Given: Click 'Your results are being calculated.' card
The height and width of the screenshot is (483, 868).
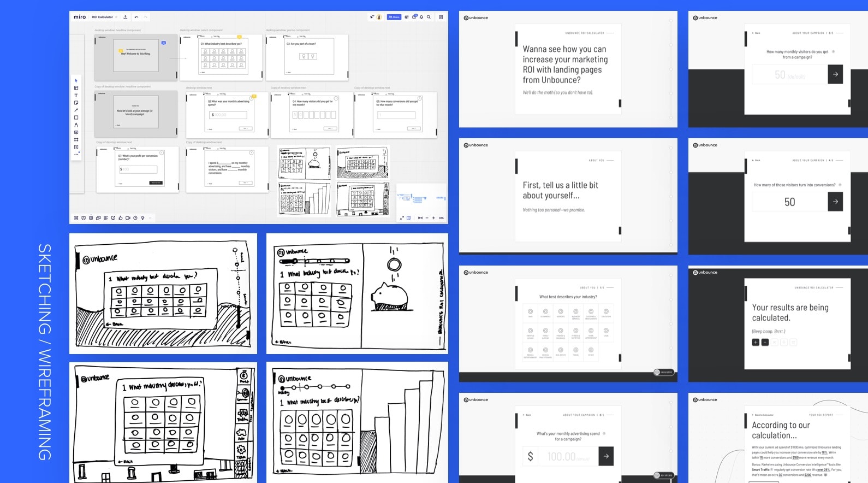Looking at the screenshot, I should click(797, 323).
